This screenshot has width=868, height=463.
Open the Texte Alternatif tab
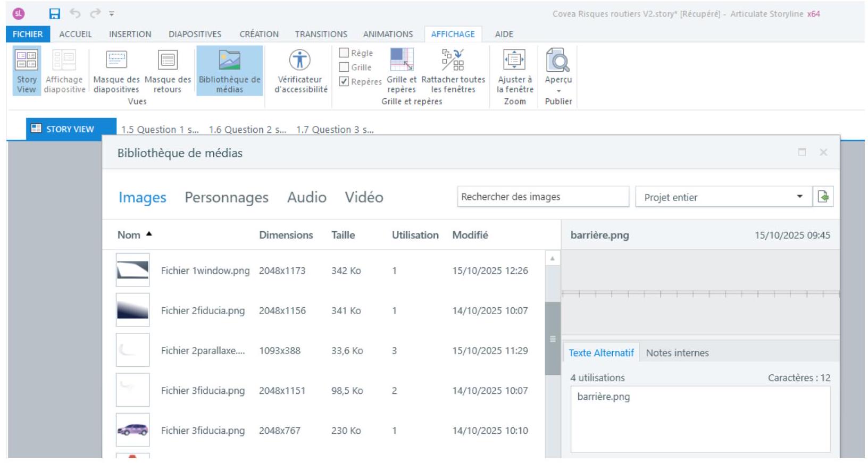pos(602,353)
